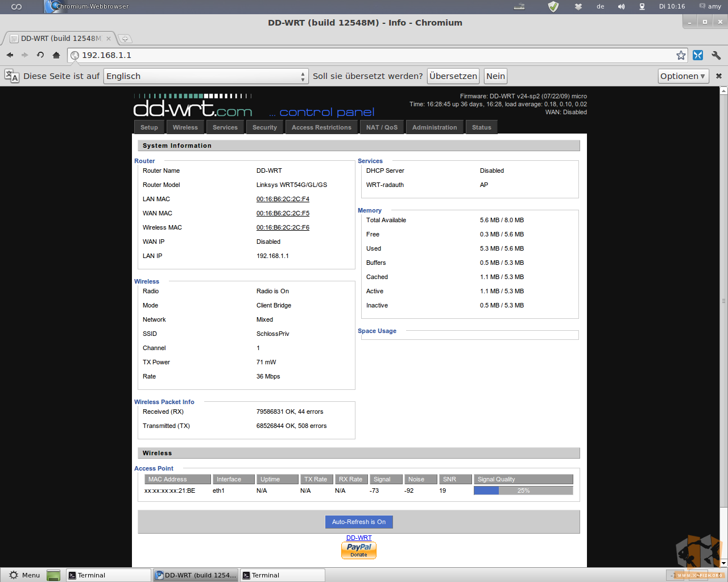Click the WAN MAC address link 00:16:B6:2C:2C:F5
The image size is (728, 582).
click(x=283, y=213)
